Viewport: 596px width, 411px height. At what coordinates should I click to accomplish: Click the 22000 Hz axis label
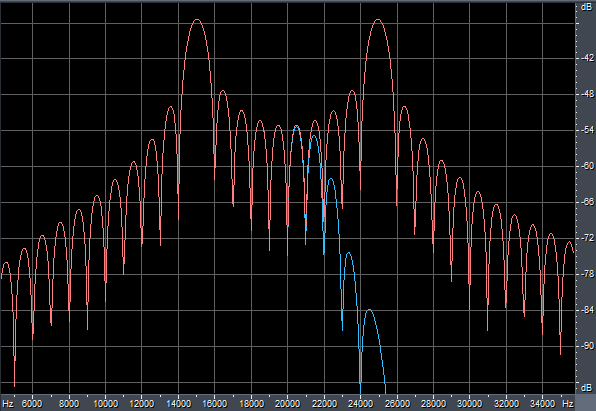(324, 403)
